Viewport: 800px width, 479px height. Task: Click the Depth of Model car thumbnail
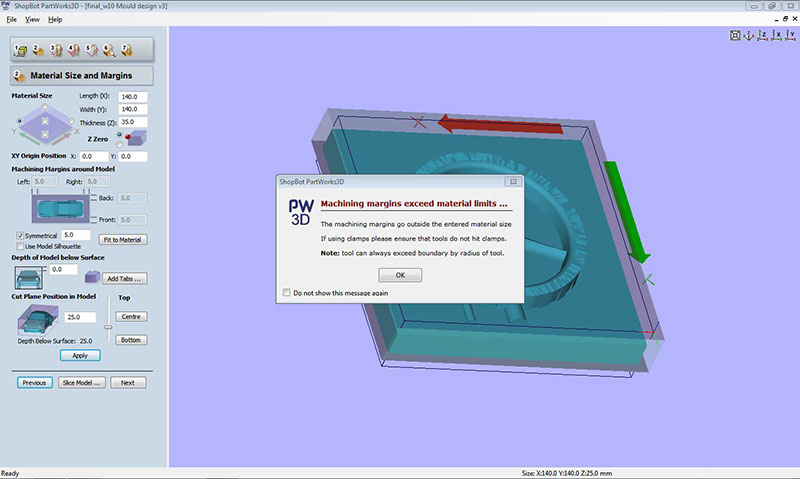point(29,278)
